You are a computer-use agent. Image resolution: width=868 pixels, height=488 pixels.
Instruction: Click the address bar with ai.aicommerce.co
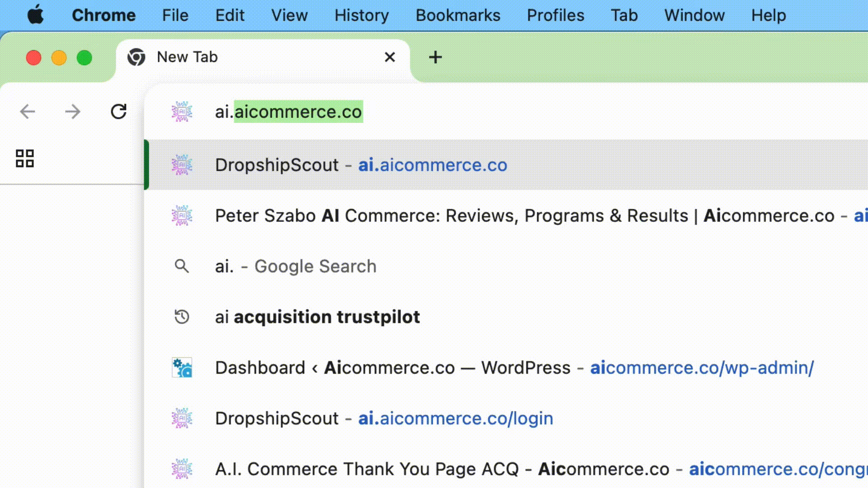pyautogui.click(x=506, y=112)
